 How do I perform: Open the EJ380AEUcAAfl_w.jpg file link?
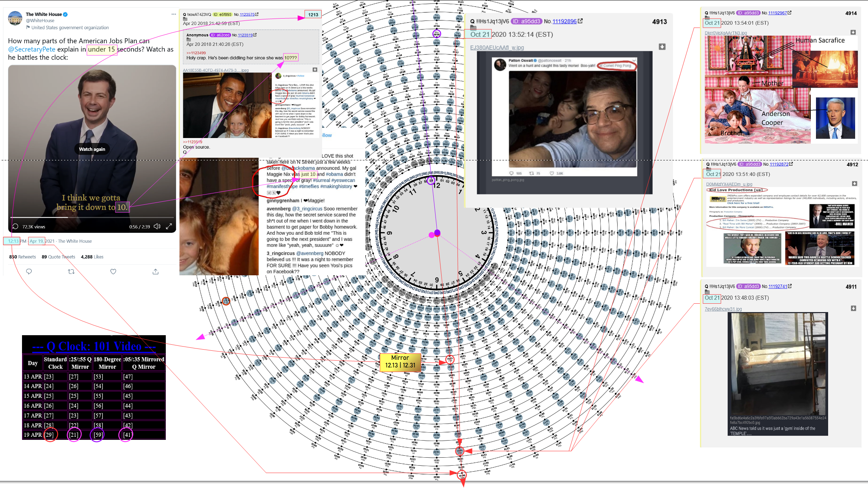497,47
